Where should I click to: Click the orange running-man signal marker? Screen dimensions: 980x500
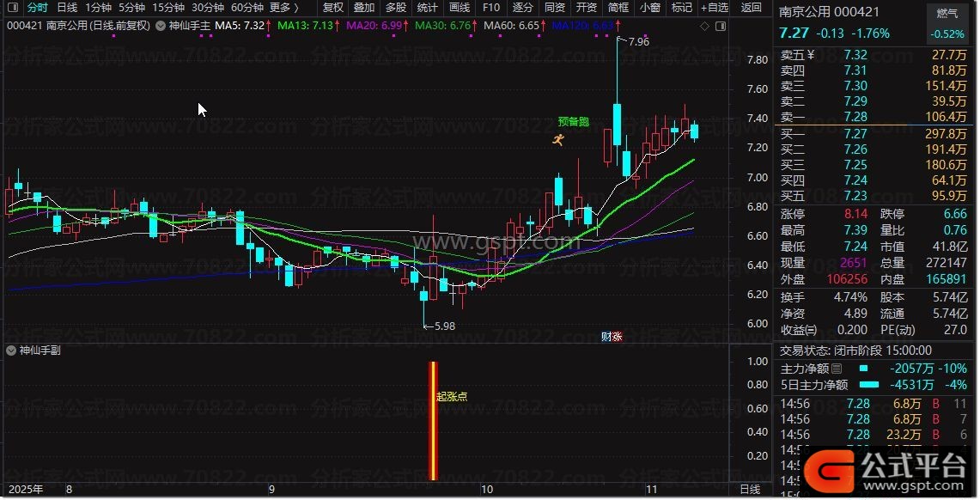(x=559, y=139)
